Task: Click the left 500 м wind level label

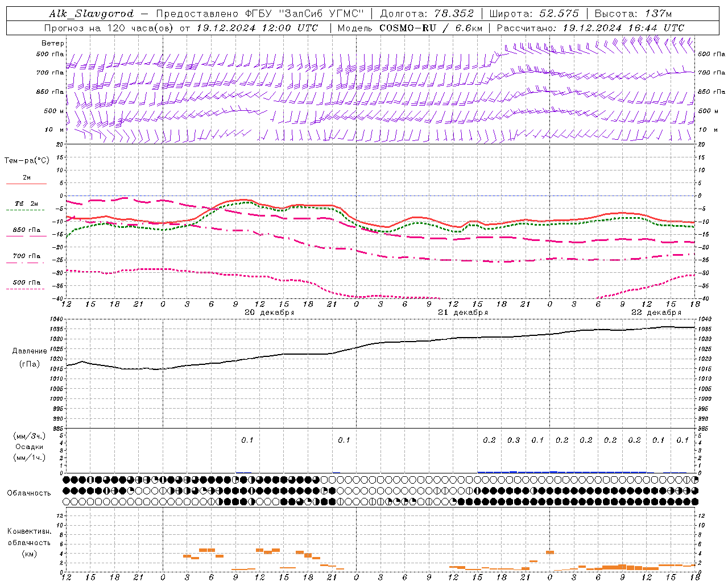Action: tap(54, 111)
